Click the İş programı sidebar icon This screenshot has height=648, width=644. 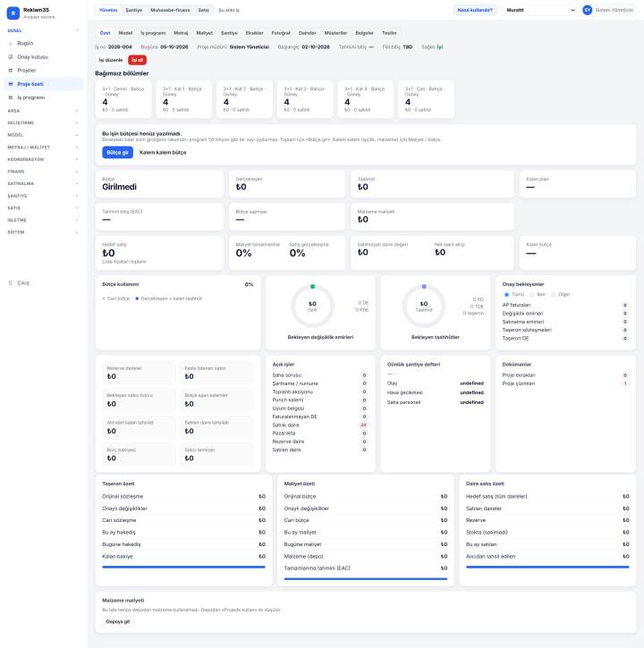click(11, 97)
